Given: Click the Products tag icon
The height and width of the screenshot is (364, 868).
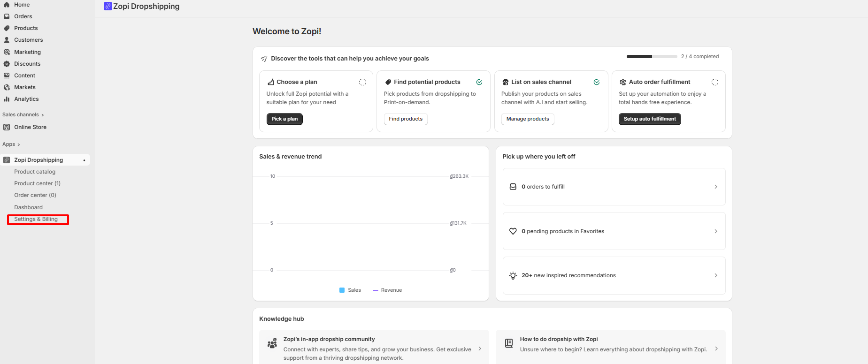Looking at the screenshot, I should click(x=7, y=28).
